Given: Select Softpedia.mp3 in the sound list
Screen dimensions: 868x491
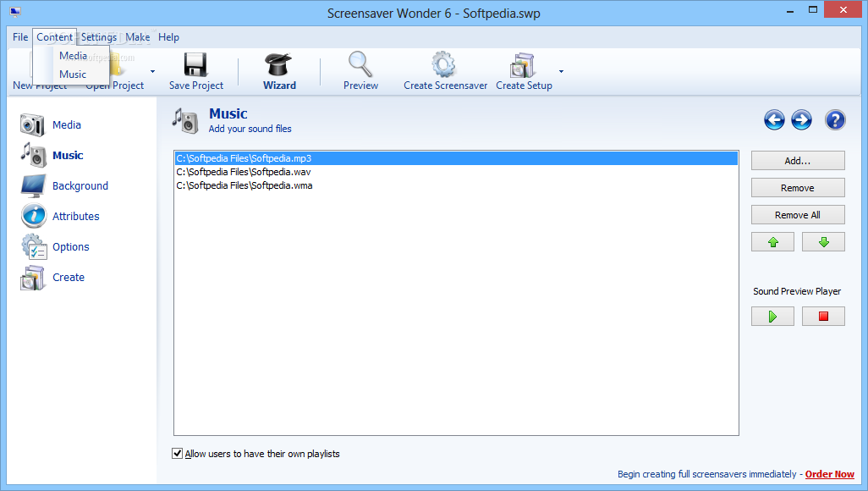Looking at the screenshot, I should pyautogui.click(x=456, y=158).
